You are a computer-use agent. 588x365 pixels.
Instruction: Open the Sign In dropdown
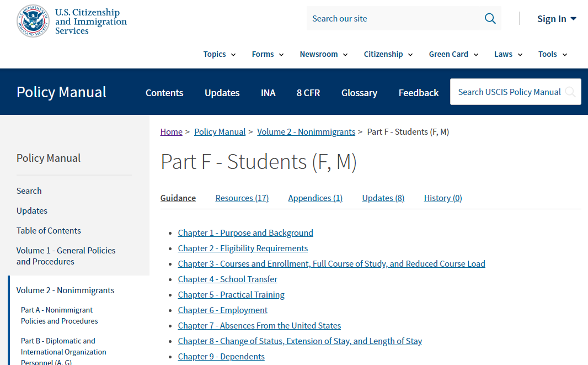coord(557,19)
